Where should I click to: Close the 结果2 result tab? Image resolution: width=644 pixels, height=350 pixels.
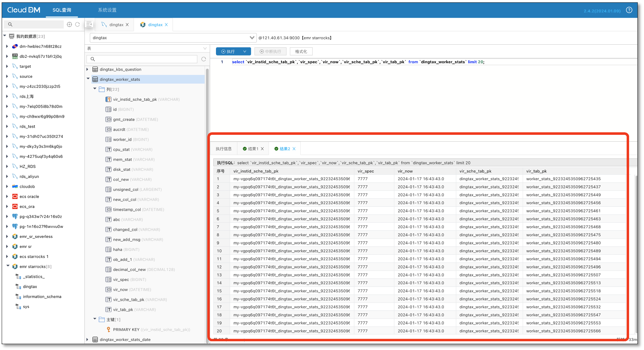294,149
